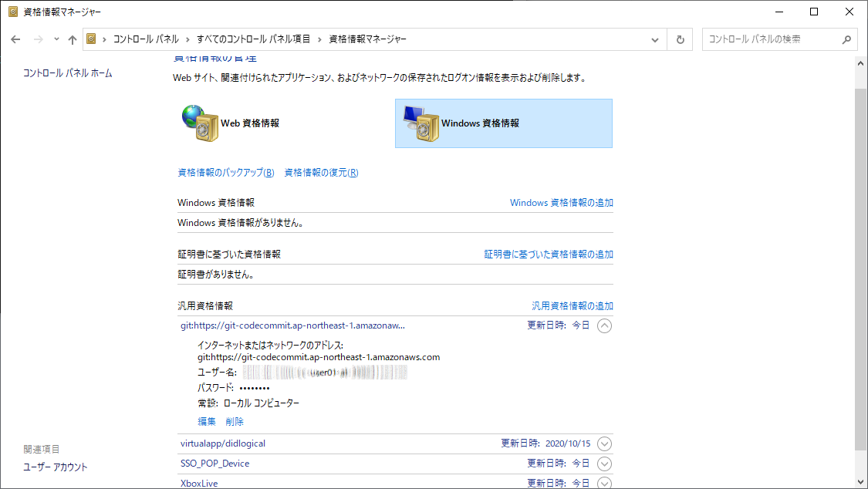Click the search magnifier icon
868x489 pixels.
pos(846,39)
